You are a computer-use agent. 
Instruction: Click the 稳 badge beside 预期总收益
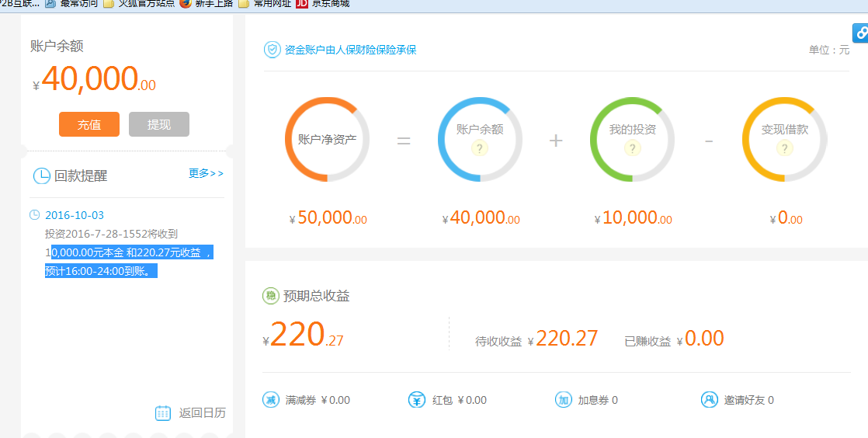click(x=271, y=296)
